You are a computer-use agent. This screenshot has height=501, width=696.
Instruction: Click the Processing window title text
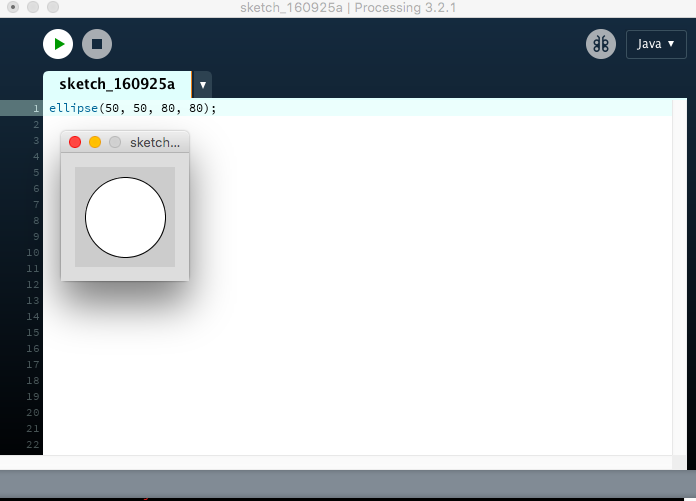[348, 8]
